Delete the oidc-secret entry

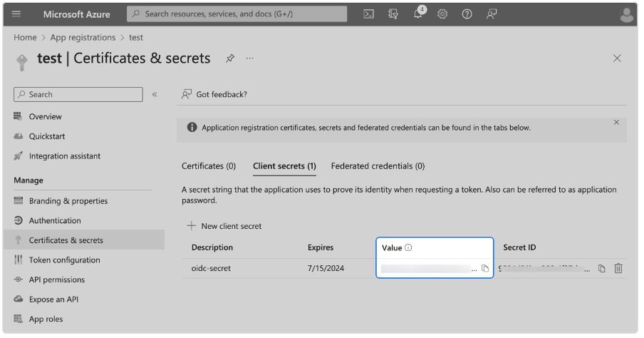coord(618,268)
